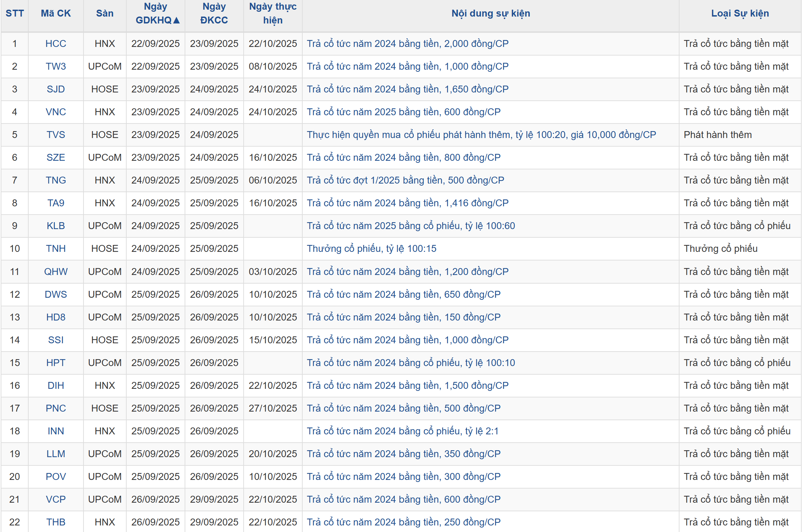This screenshot has width=802, height=532.
Task: Sort by Ngày thực hiện header
Action: click(x=273, y=13)
